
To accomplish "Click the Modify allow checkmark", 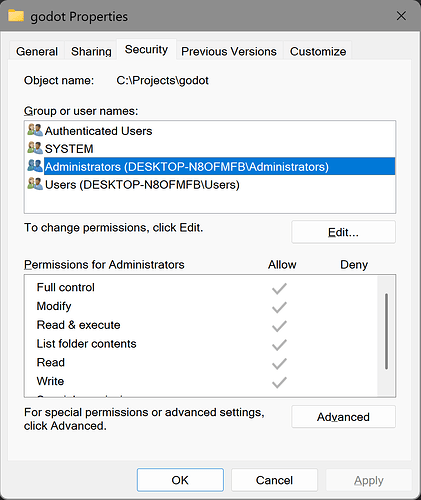I will [x=279, y=307].
